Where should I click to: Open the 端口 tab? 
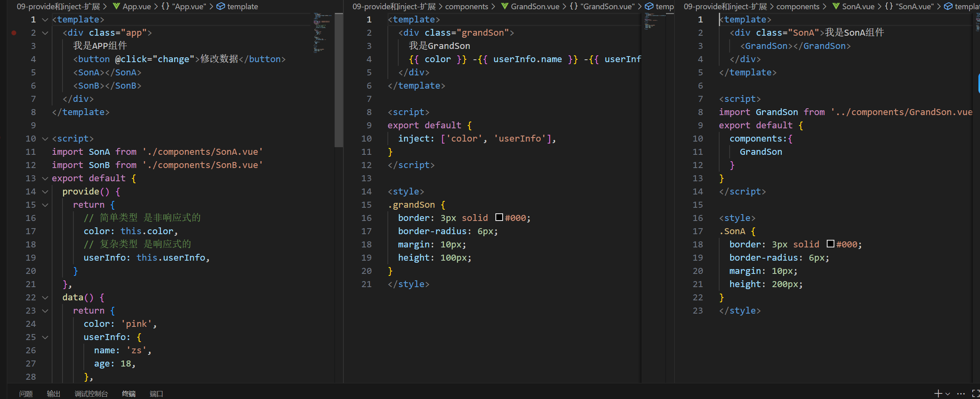[156, 394]
